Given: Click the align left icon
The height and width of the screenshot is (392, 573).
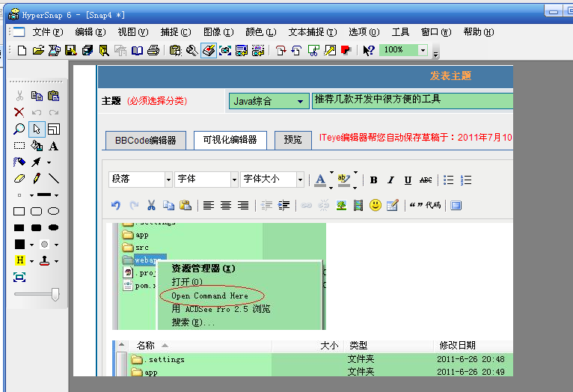Looking at the screenshot, I should point(209,206).
